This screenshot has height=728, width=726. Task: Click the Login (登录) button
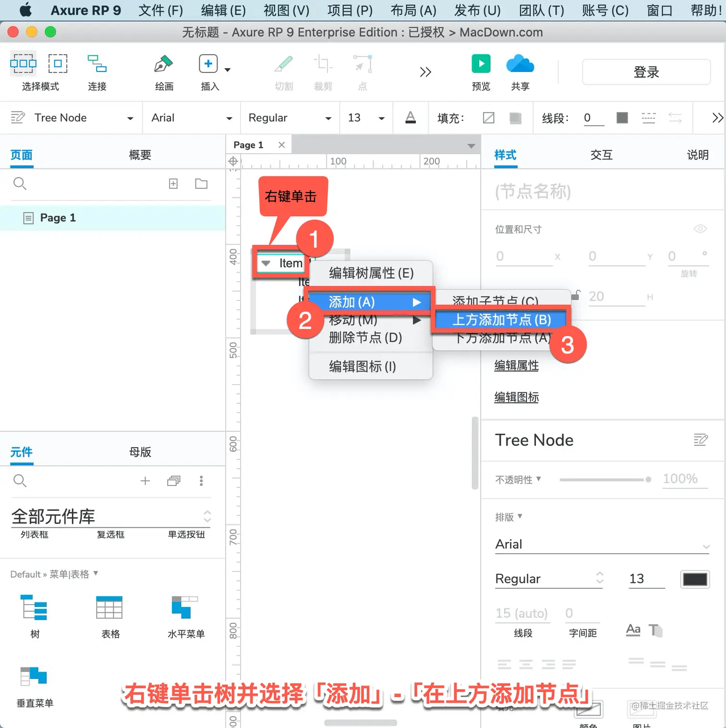(646, 72)
